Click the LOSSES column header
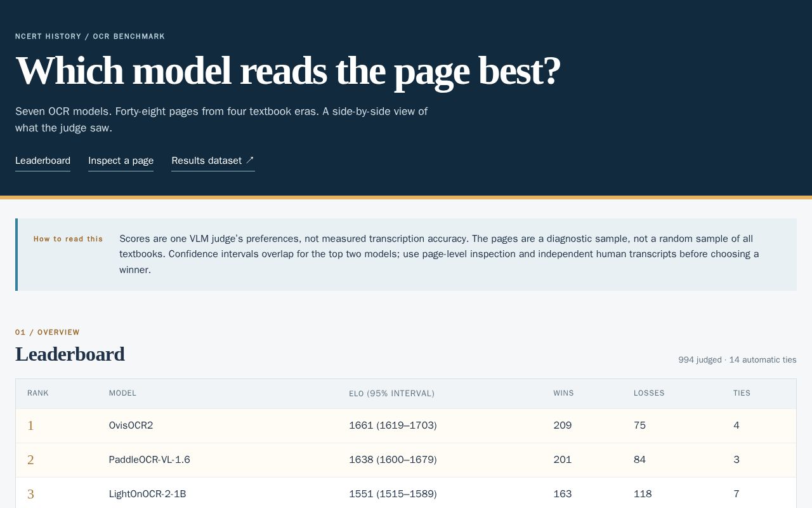812x508 pixels. (649, 393)
